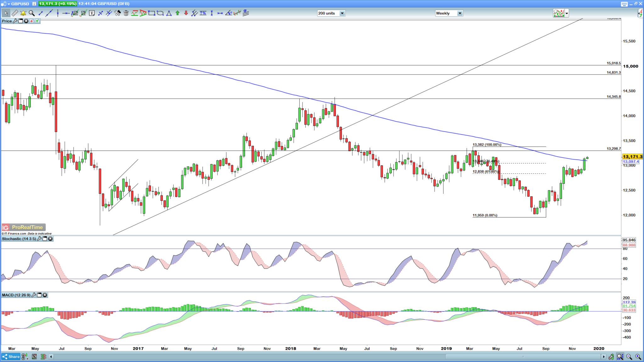Open the order book depth icon
Screen dimensions: 644x362
[43, 357]
